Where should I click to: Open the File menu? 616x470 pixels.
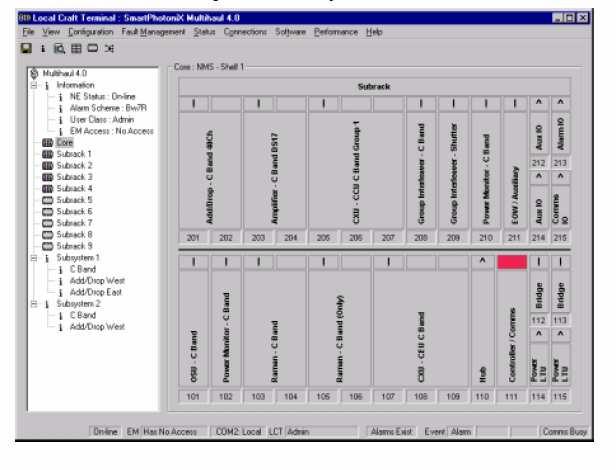pos(28,32)
